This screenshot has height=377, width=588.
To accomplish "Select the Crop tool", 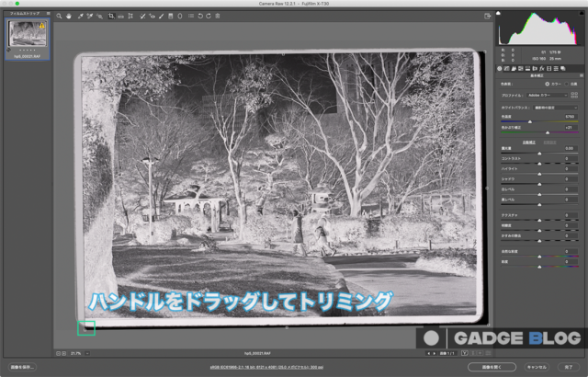I will click(x=111, y=17).
